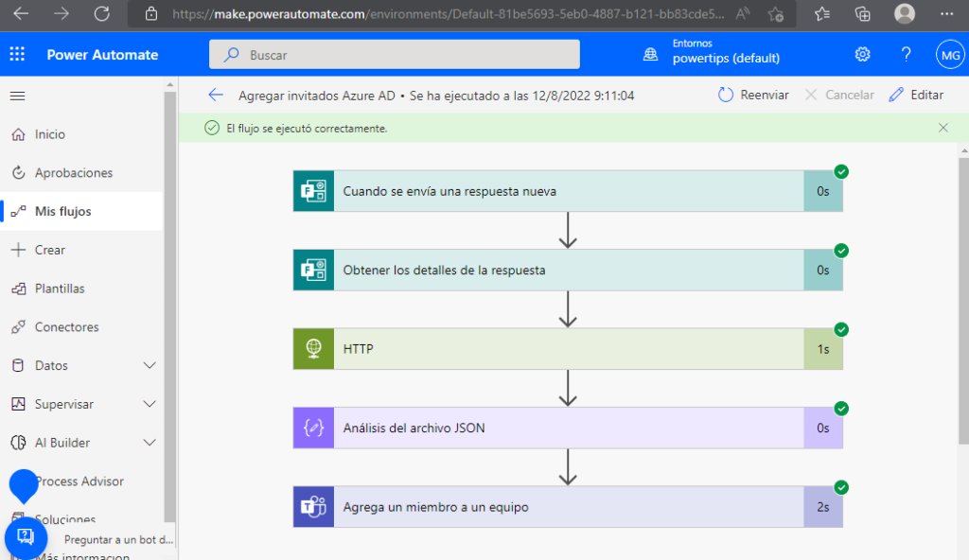This screenshot has height=560, width=969.
Task: Click the 'Análisis del archivo JSON' parse icon
Action: coord(312,428)
